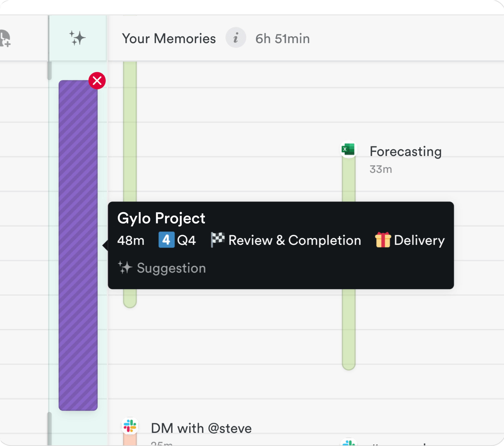Click the Delivery tag label

point(419,240)
